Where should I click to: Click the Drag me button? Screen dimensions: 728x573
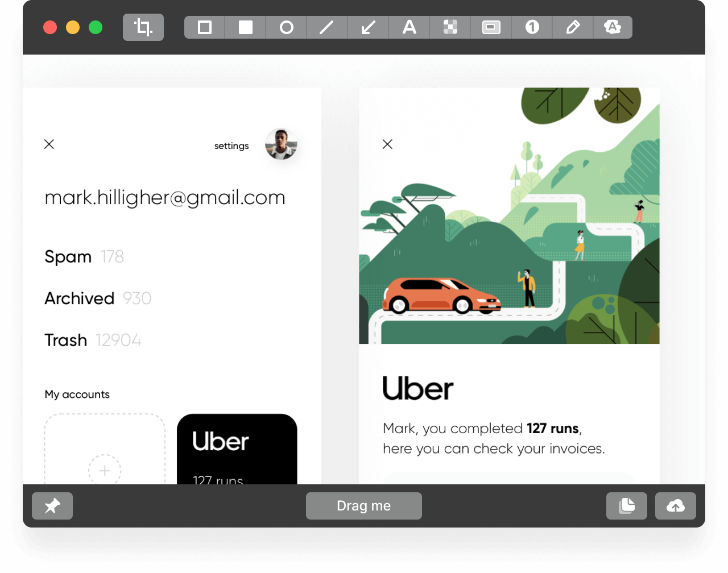pos(364,506)
